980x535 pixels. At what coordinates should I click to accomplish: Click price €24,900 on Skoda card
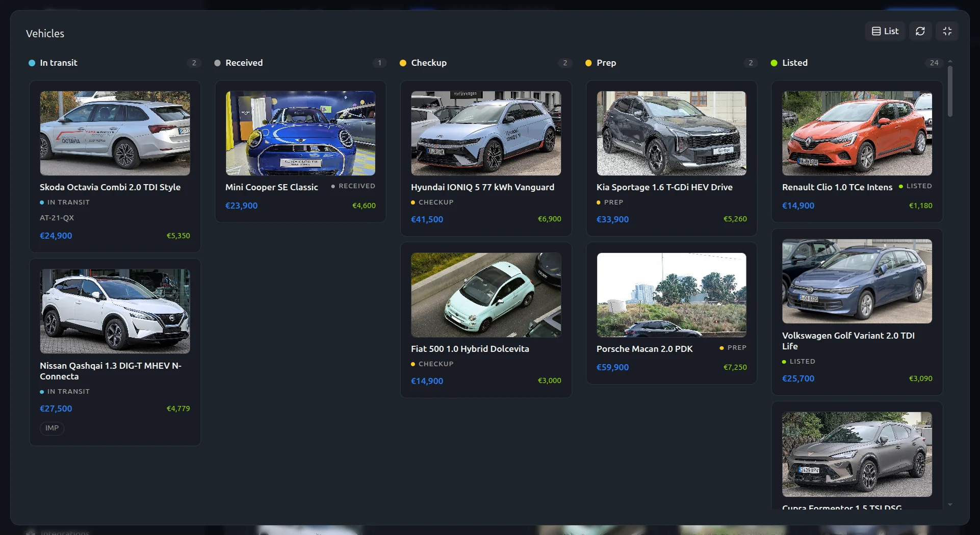56,236
